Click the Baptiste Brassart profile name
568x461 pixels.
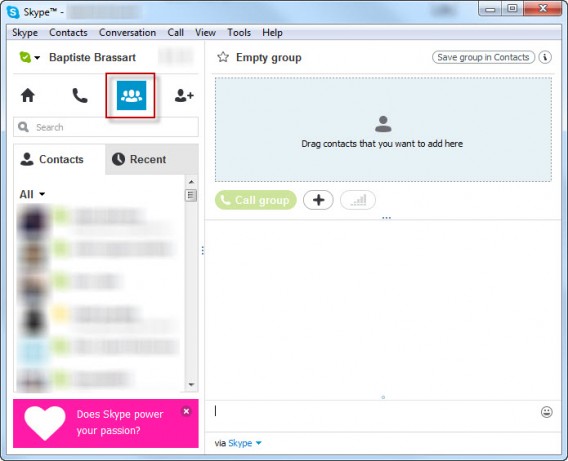pos(92,57)
